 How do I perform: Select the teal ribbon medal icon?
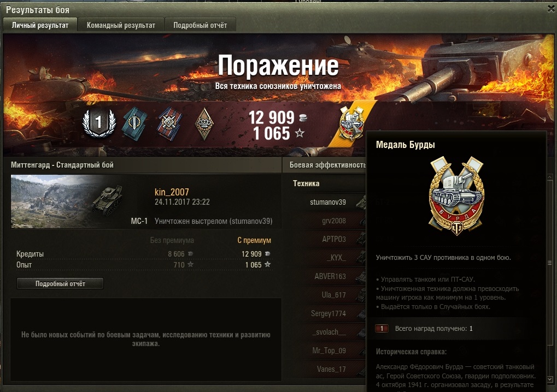[x=135, y=124]
